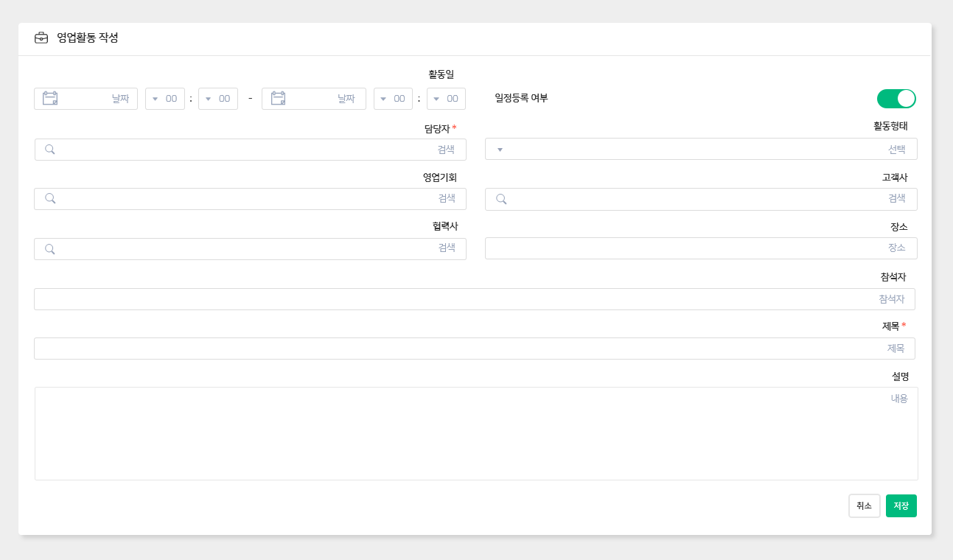Open the 활동형태 선택 dropdown
This screenshot has height=560, width=953.
click(x=700, y=150)
